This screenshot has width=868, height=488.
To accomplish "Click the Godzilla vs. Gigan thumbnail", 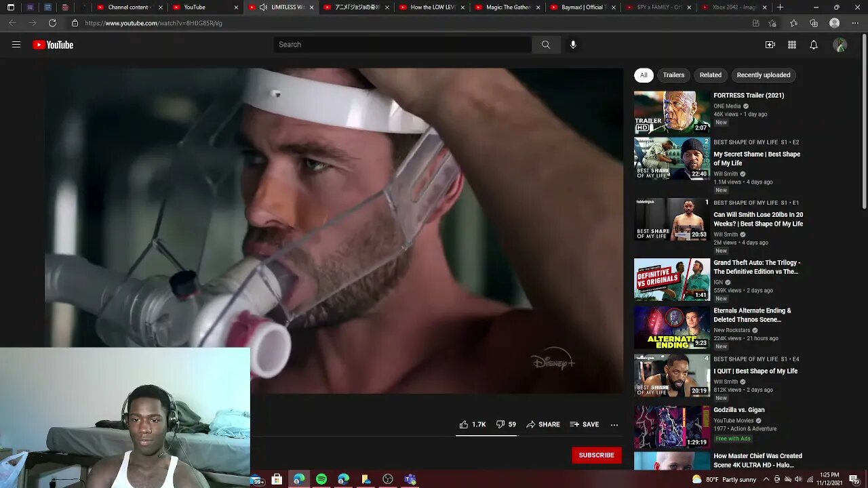I will click(x=672, y=427).
